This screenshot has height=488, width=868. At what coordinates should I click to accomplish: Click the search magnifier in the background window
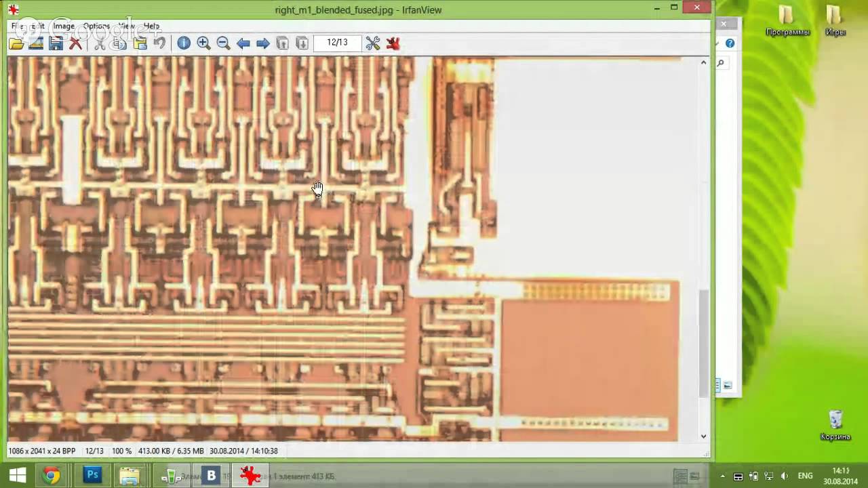(x=721, y=63)
